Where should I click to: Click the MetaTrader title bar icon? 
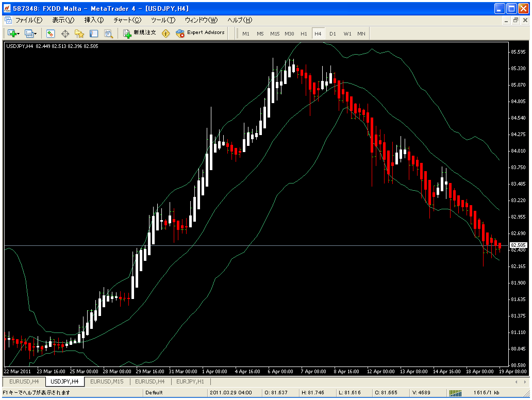coord(7,8)
